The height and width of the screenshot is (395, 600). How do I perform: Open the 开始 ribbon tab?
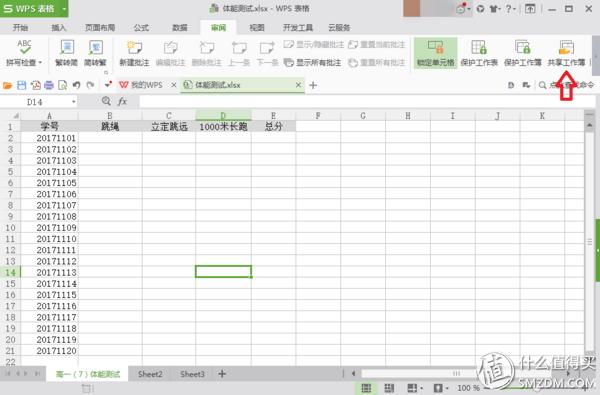(x=20, y=28)
